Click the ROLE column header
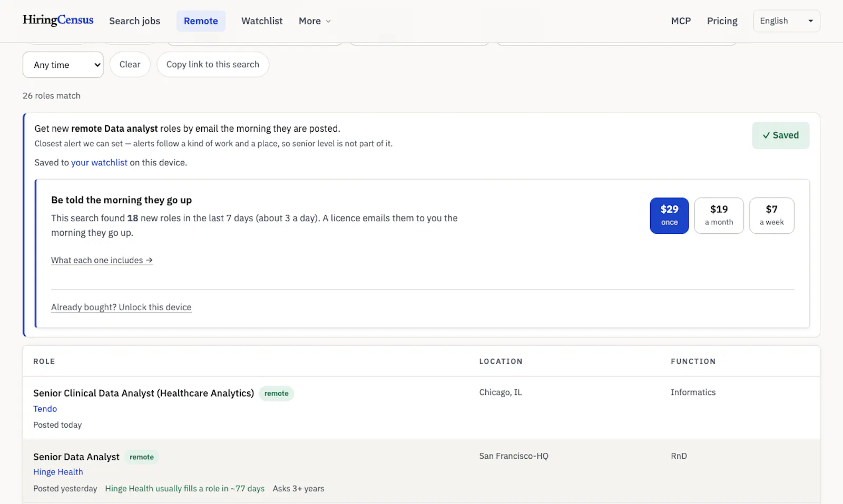The image size is (843, 504). pyautogui.click(x=44, y=361)
